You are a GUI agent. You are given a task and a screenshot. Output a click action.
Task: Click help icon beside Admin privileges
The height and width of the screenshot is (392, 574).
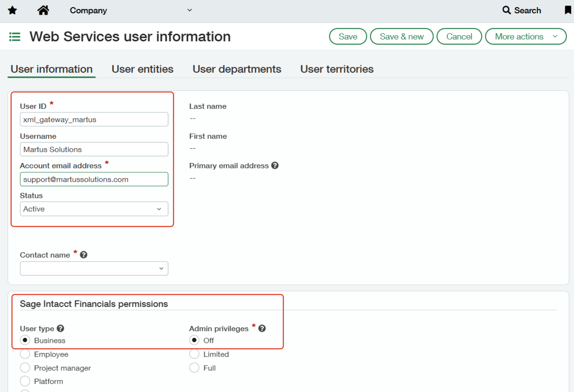(x=262, y=328)
